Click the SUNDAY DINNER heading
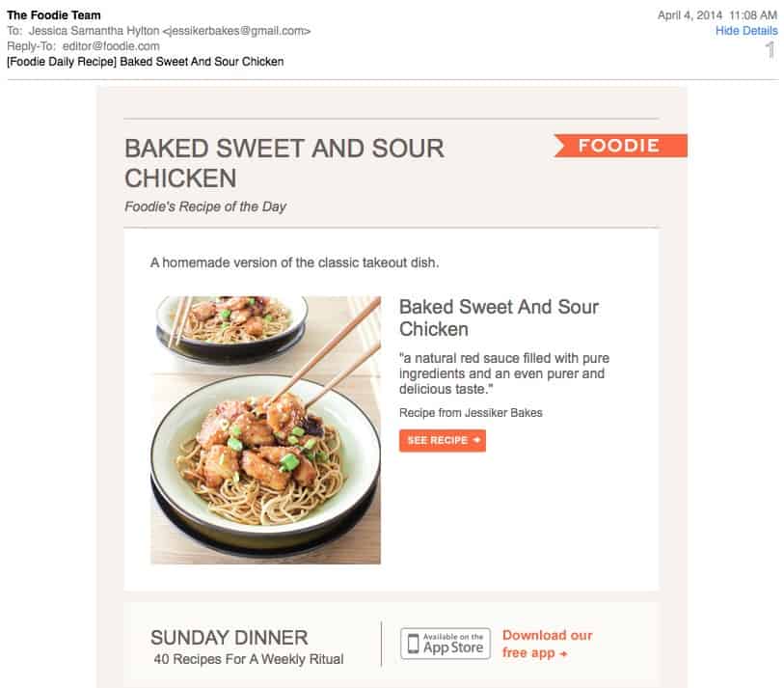The width and height of the screenshot is (784, 688). (229, 638)
